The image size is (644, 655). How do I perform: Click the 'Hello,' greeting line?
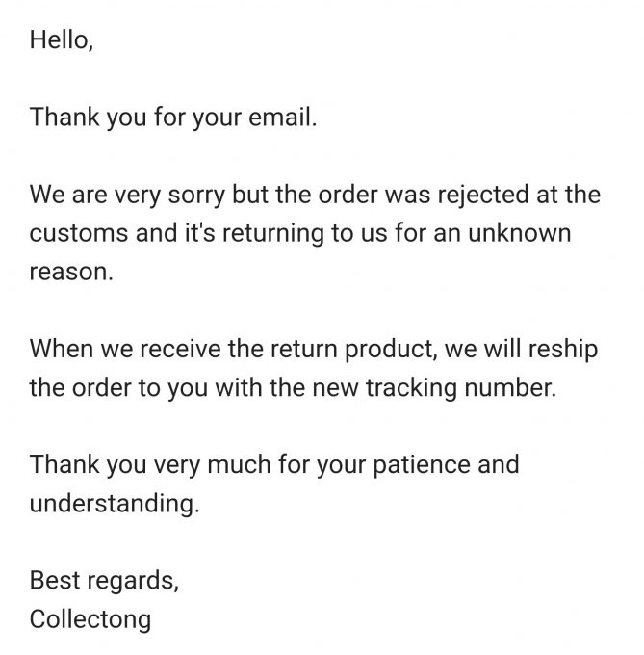pyautogui.click(x=62, y=41)
